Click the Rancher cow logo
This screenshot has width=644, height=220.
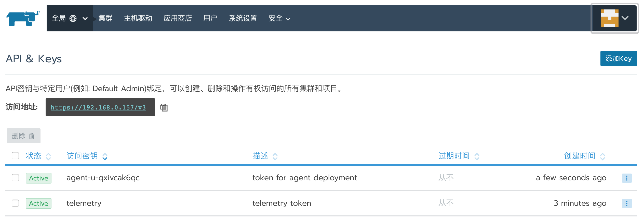click(x=23, y=18)
